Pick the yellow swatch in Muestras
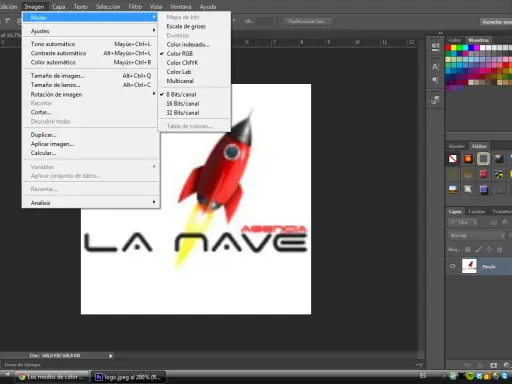Screen dimensions: 512x384 pos(454,48)
